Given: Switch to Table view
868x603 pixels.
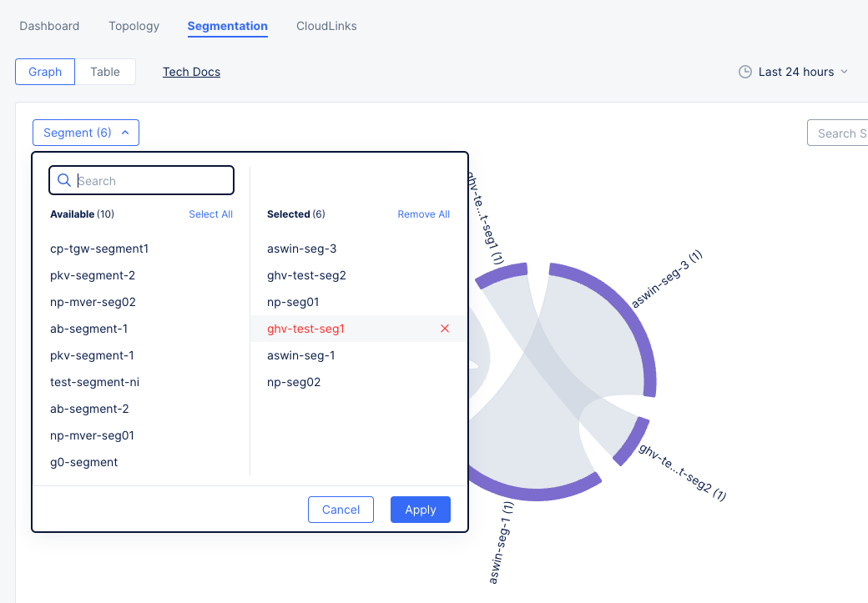Looking at the screenshot, I should (105, 72).
